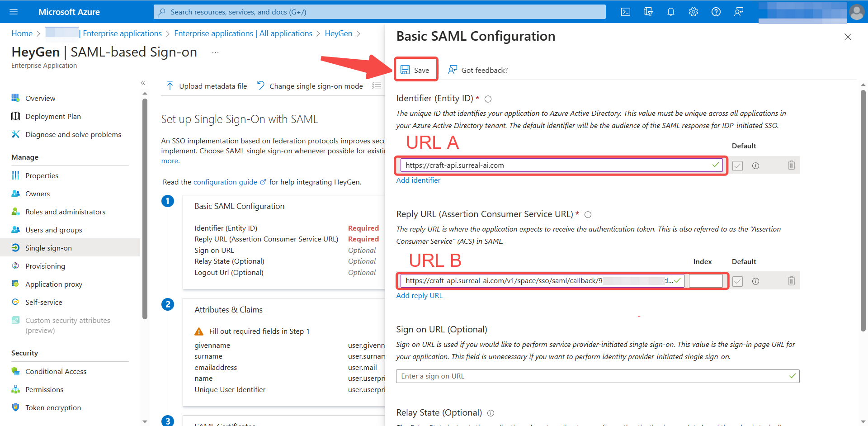The height and width of the screenshot is (426, 868).
Task: Click Got feedback? in the panel
Action: pyautogui.click(x=478, y=70)
